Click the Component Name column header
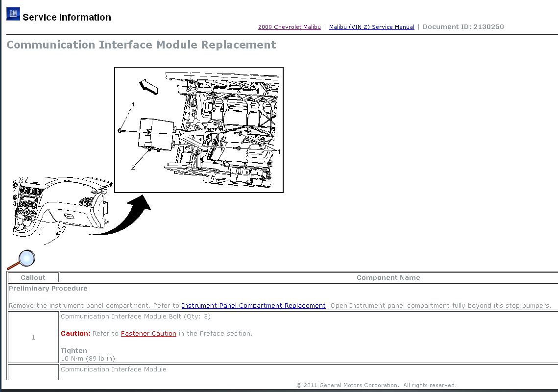 (x=388, y=277)
